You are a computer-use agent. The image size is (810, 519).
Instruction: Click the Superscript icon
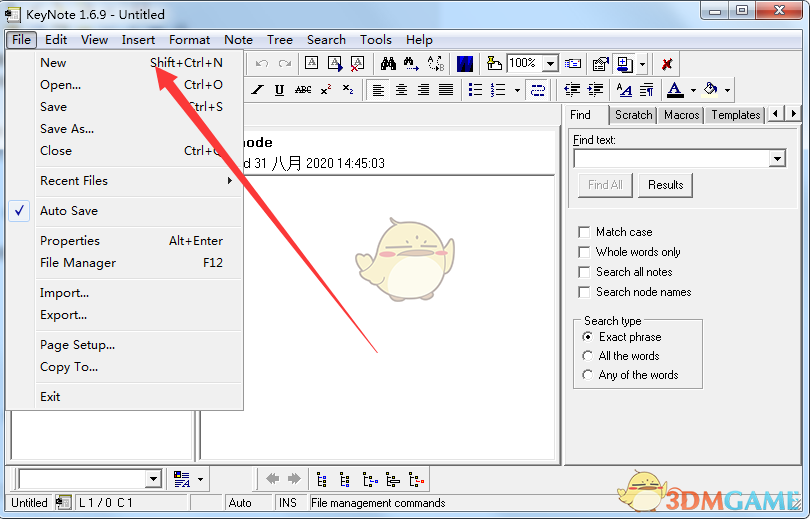tap(326, 90)
